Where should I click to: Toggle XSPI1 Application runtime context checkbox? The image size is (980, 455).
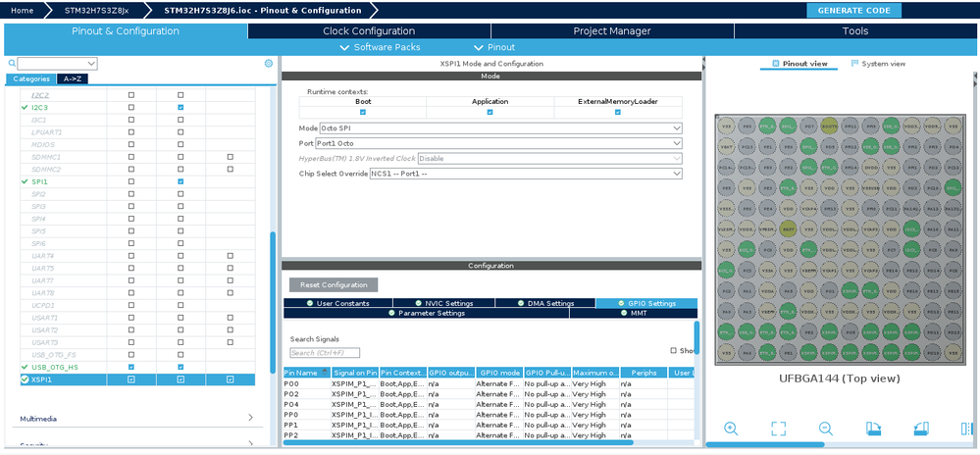point(490,113)
